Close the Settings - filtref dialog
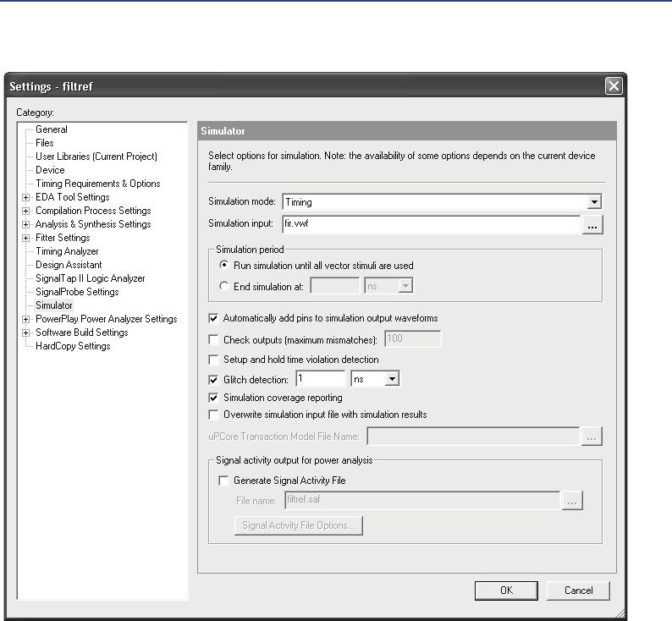 tap(614, 85)
